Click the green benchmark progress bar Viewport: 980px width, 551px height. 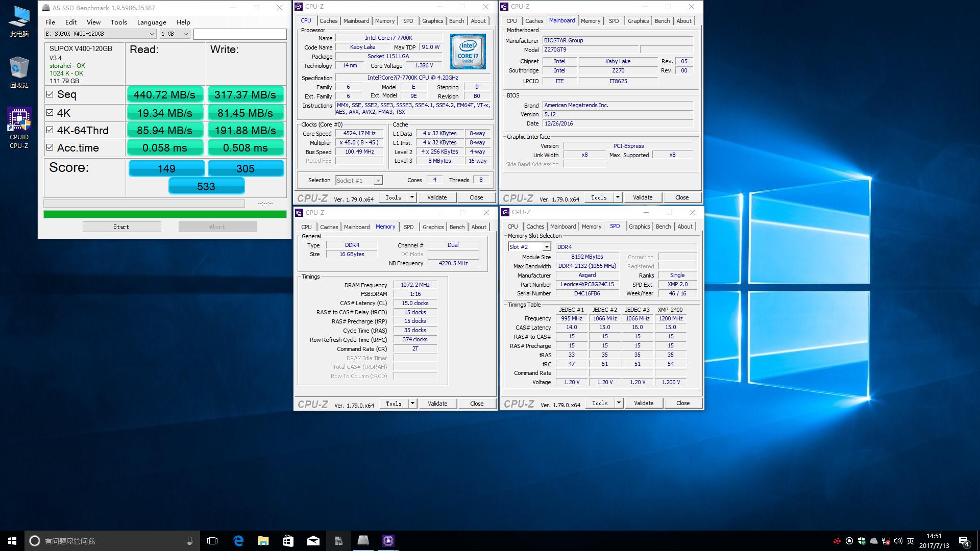point(165,214)
